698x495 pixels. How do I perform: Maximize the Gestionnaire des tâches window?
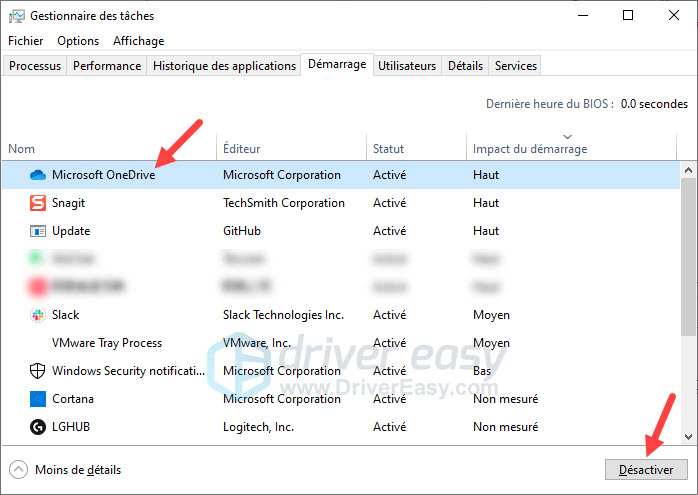[628, 16]
